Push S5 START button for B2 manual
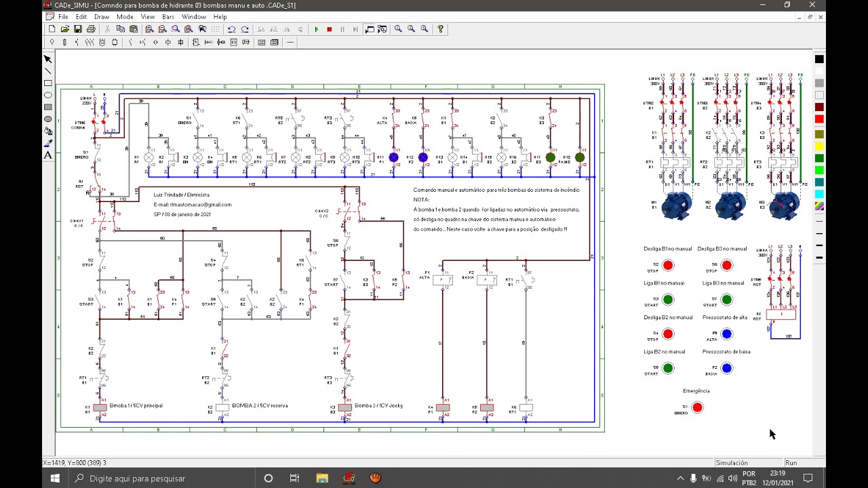 point(668,369)
